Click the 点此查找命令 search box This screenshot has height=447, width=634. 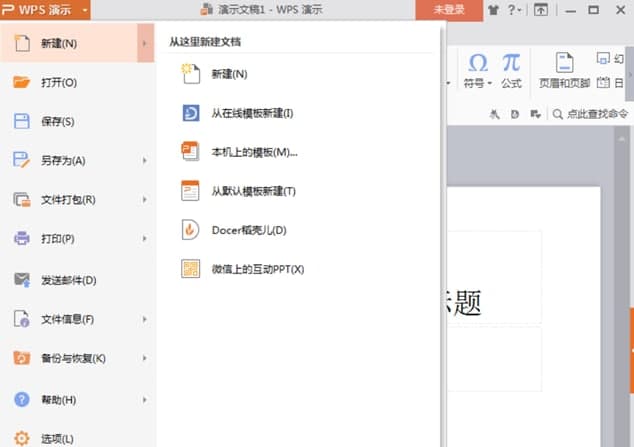click(x=596, y=114)
